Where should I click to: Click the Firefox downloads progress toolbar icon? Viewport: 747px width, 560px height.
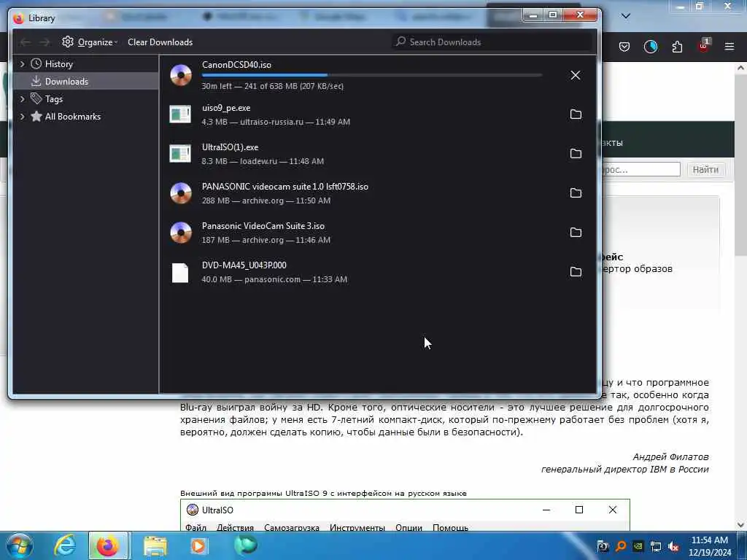[650, 47]
